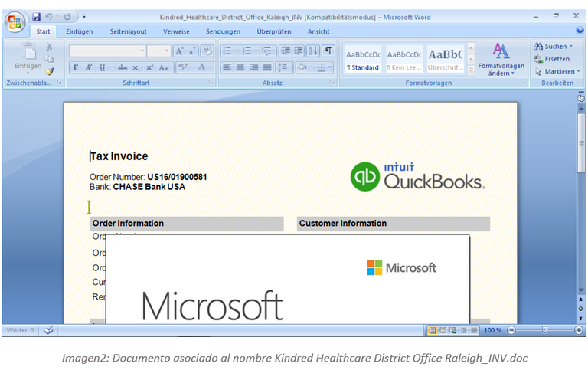Screen dimensions: 588x370
Task: Redo action in quick access toolbar
Action: click(67, 17)
